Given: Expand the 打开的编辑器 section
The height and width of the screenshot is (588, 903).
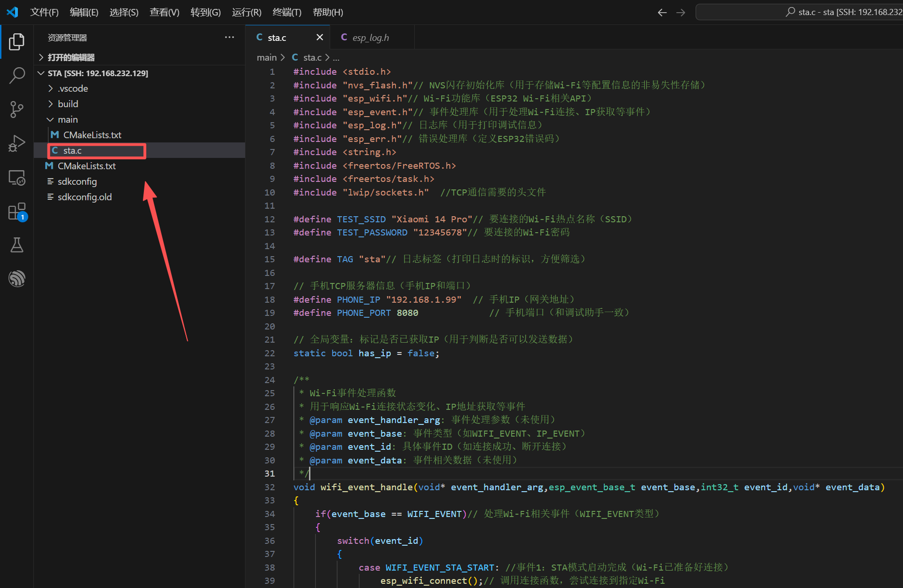Looking at the screenshot, I should (x=71, y=57).
